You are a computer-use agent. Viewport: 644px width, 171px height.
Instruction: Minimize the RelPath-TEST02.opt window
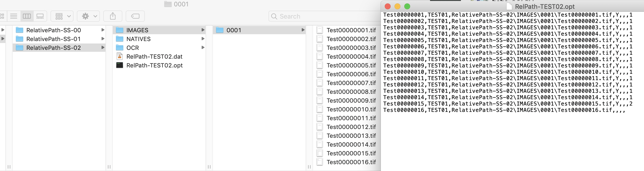pos(397,7)
